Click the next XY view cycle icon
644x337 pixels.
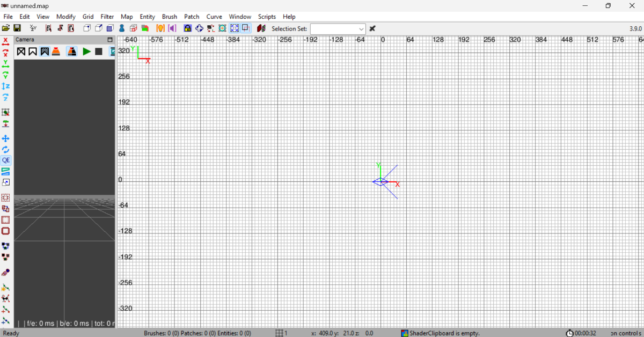(33, 28)
